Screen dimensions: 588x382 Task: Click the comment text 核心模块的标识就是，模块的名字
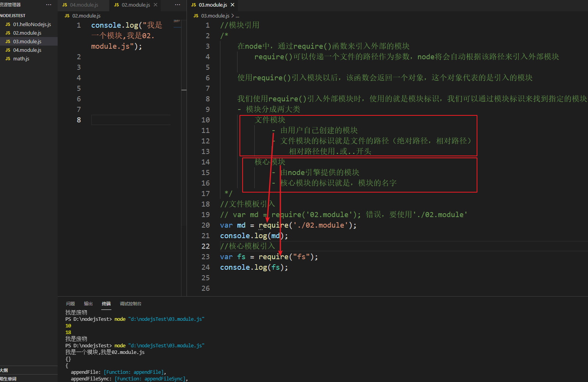(338, 183)
